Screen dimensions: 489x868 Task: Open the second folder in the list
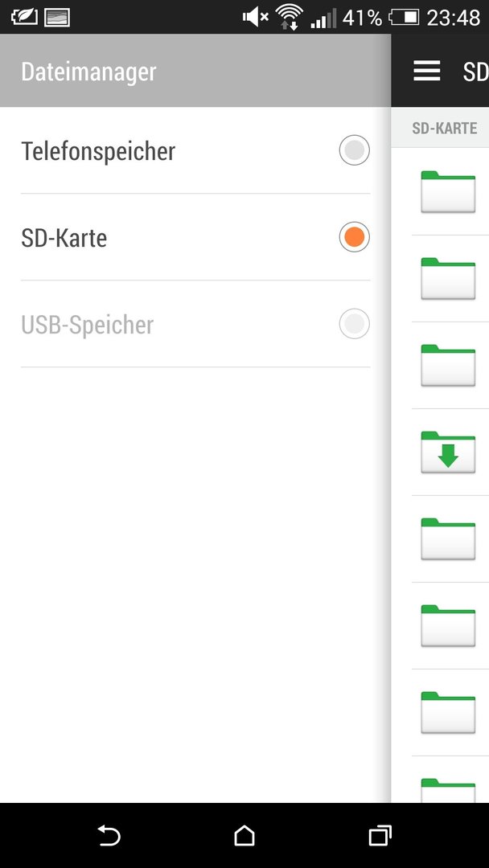pyautogui.click(x=448, y=279)
